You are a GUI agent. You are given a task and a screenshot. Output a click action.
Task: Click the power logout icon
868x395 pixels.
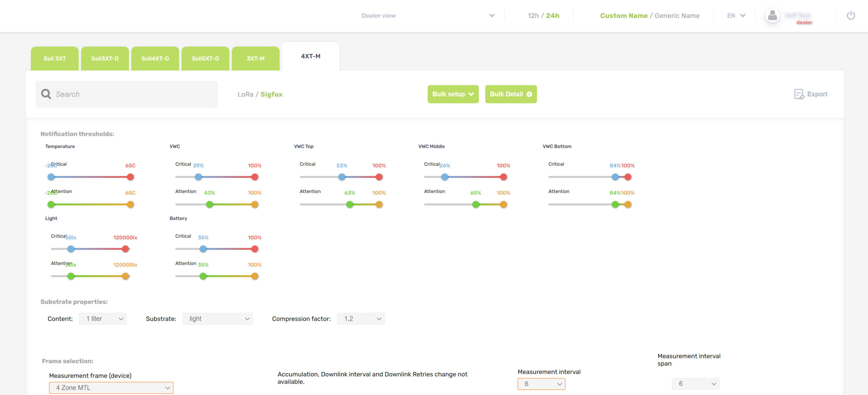[851, 16]
